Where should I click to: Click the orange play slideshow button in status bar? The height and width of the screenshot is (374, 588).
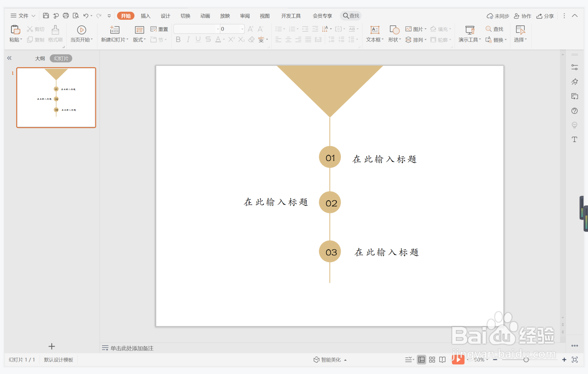458,360
